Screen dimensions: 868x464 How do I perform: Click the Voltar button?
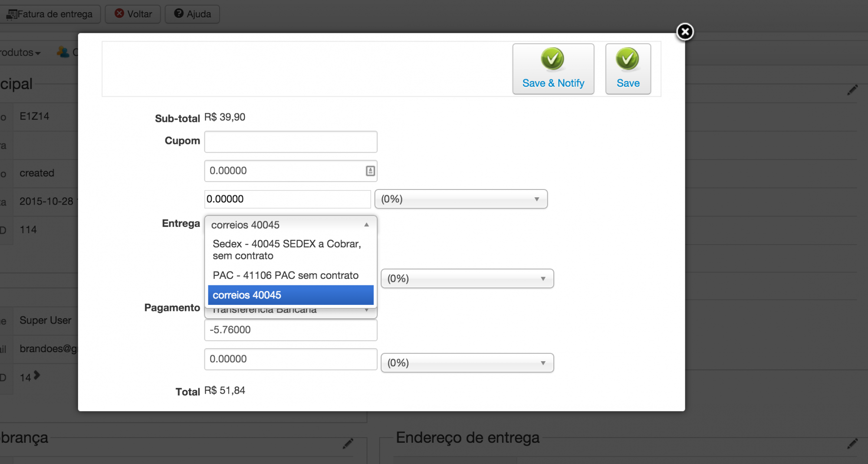133,14
